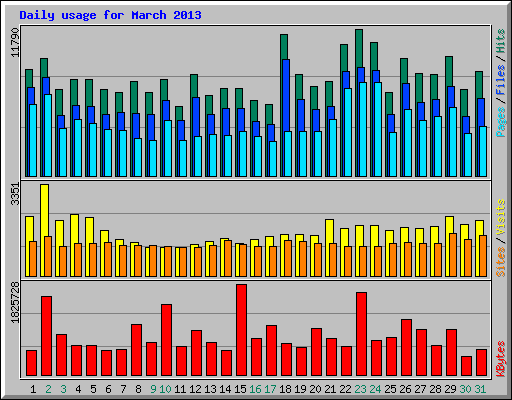Select the "Files" legend label
The width and height of the screenshot is (512, 400).
(501, 79)
